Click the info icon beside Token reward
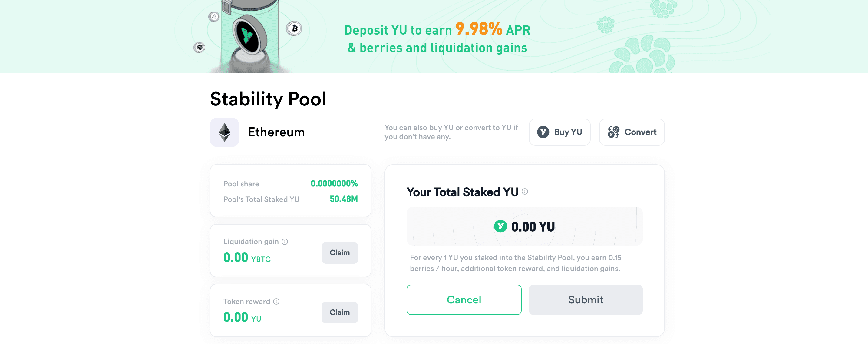 [276, 301]
